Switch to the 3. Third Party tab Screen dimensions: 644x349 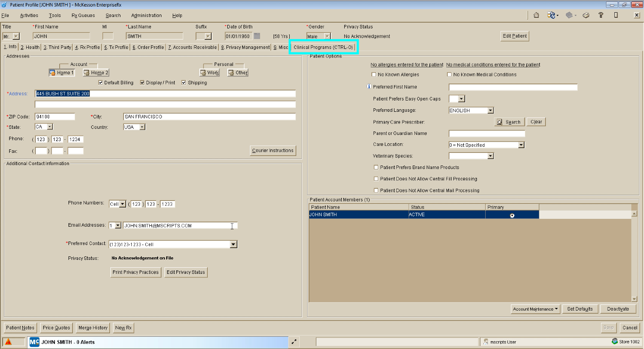point(57,47)
